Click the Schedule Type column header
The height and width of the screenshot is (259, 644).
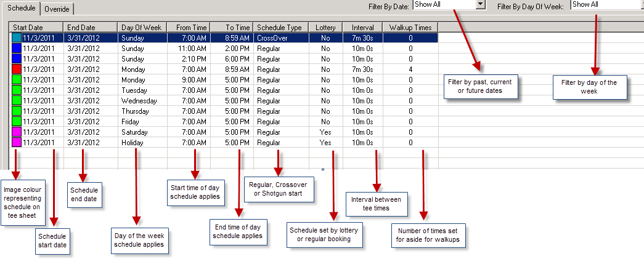tap(279, 27)
